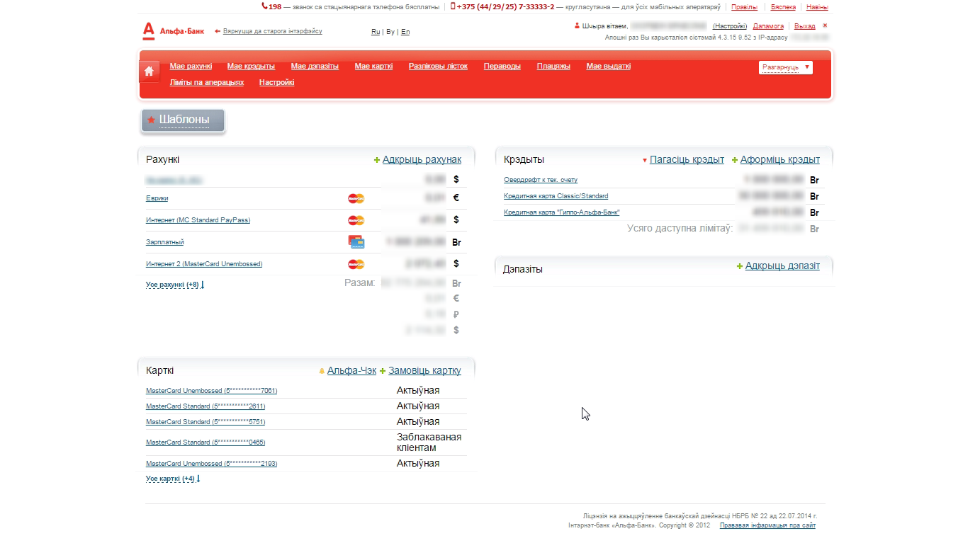This screenshot has height=548, width=980.
Task: Click the Усяго даступна лімітаў label
Action: 680,229
